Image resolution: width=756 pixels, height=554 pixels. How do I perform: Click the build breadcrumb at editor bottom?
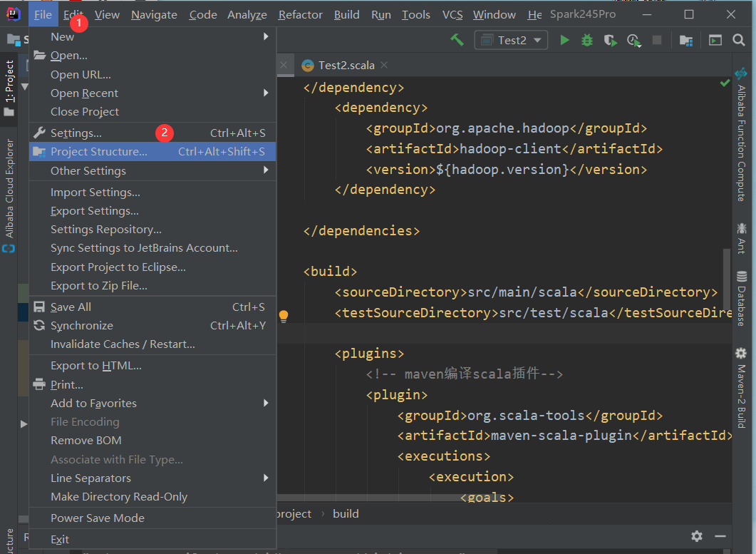pos(346,513)
